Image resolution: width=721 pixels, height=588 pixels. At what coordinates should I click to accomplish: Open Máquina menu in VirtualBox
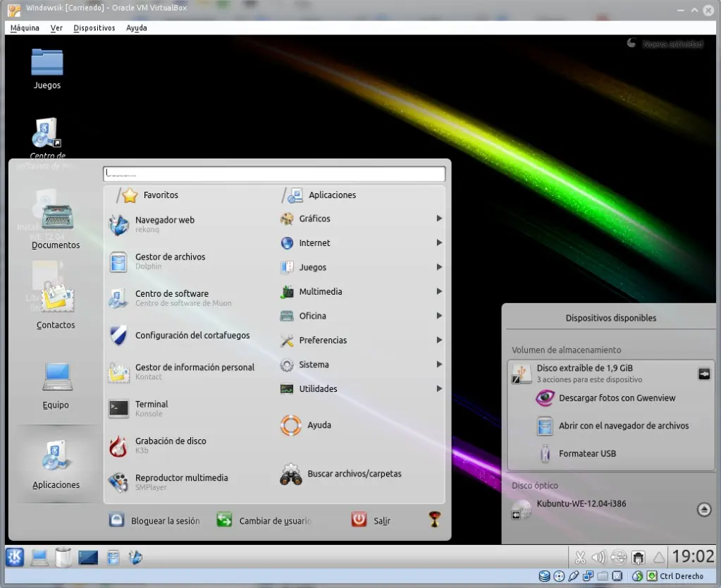[x=25, y=27]
